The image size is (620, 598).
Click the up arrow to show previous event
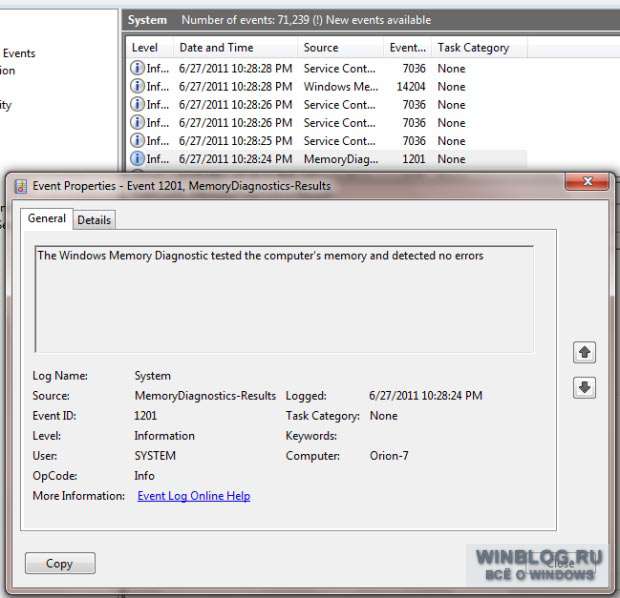(584, 352)
